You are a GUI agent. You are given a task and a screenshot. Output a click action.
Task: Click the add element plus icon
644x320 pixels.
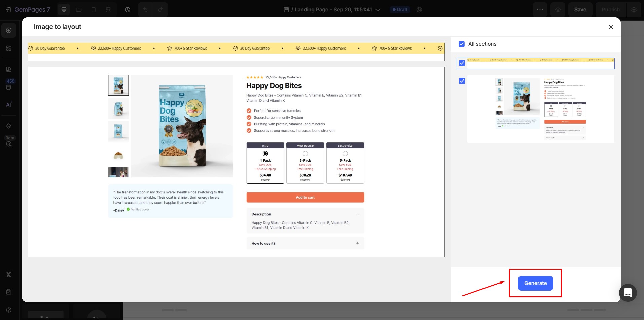(x=9, y=30)
